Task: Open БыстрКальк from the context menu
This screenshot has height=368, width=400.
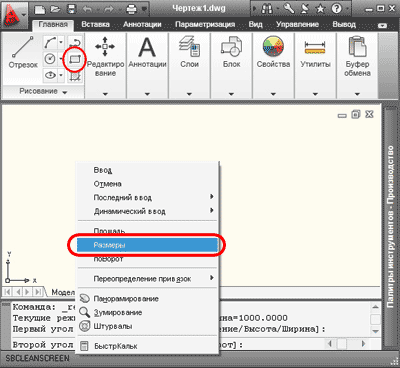Action: [147, 346]
